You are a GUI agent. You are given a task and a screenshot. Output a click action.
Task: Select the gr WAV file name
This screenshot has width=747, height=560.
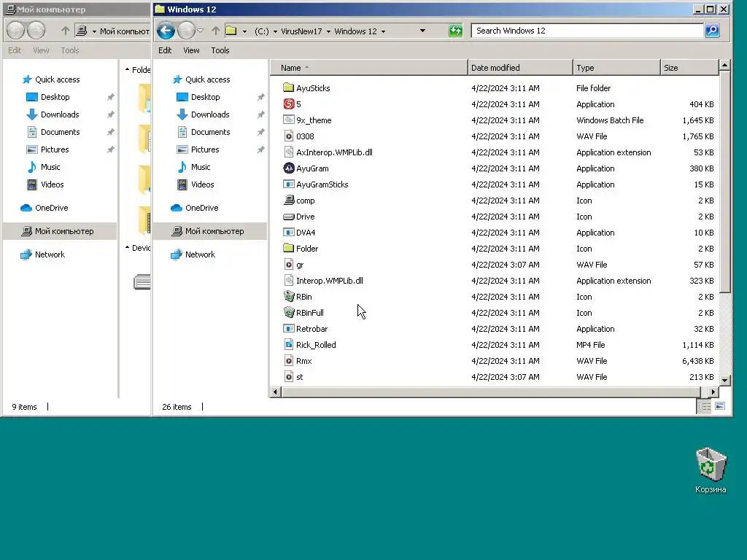[300, 264]
